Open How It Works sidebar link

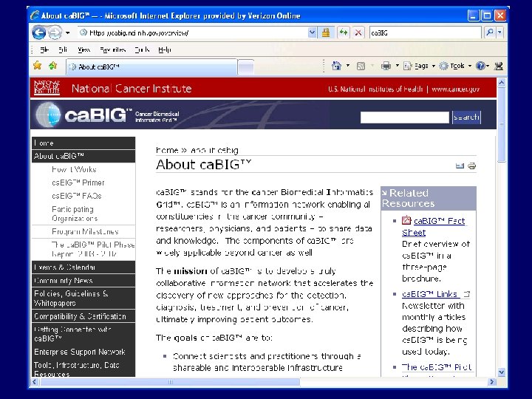(x=74, y=169)
